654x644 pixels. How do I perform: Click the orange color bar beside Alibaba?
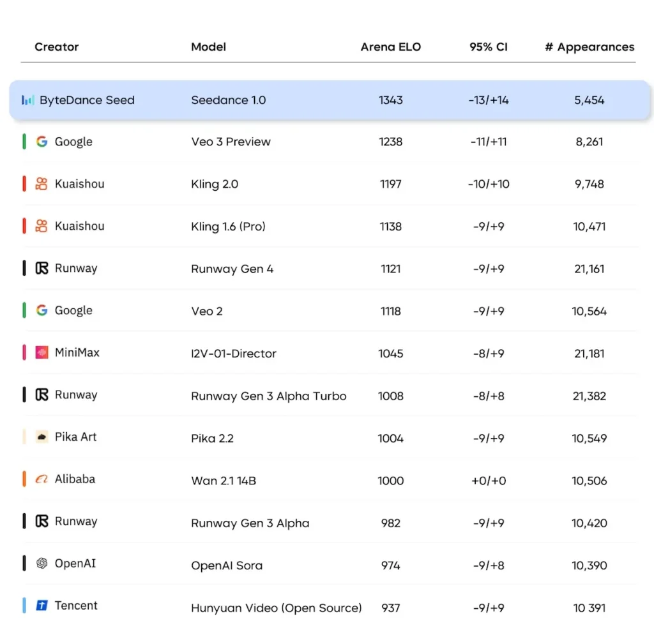[x=24, y=479]
